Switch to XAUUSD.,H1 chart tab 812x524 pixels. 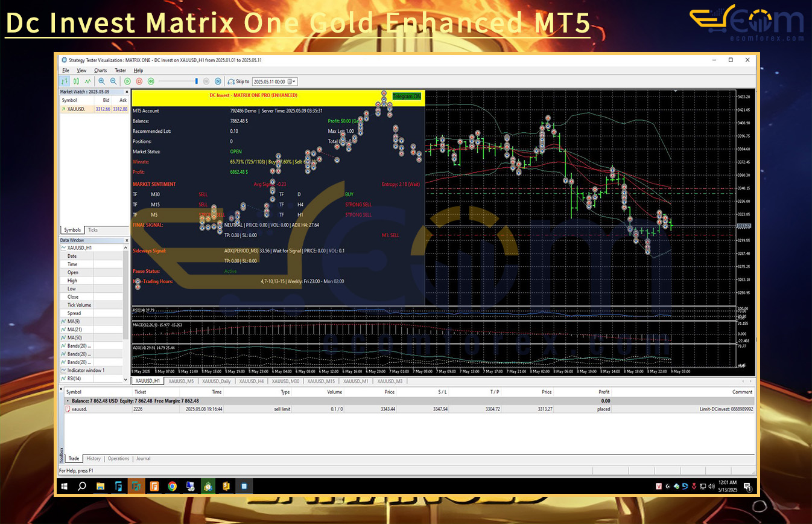click(147, 381)
